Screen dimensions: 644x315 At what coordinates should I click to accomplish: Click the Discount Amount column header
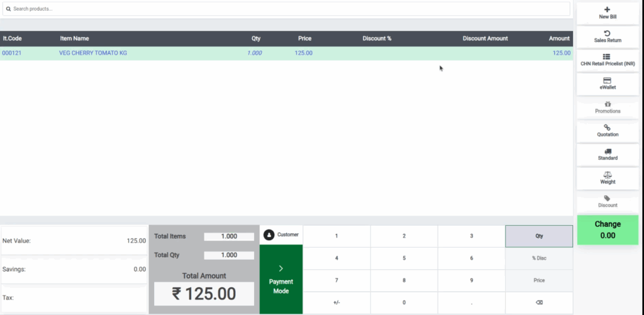(x=485, y=38)
